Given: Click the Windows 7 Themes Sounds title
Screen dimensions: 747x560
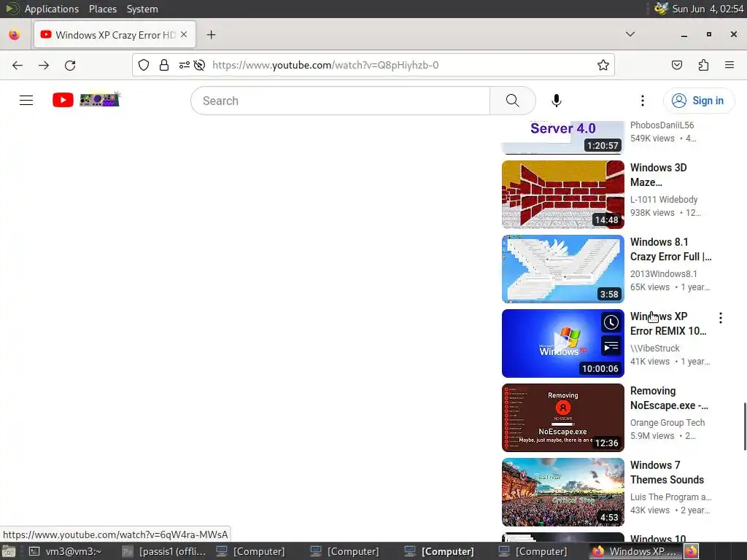Looking at the screenshot, I should tap(667, 472).
